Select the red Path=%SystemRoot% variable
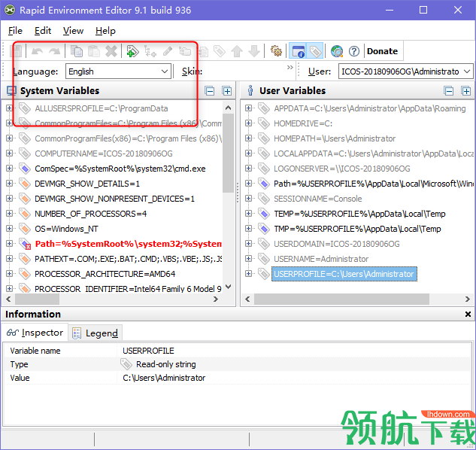 point(128,244)
